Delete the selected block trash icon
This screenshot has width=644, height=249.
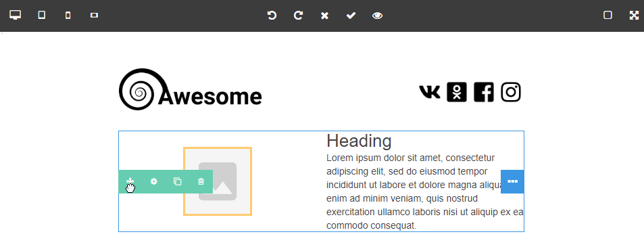(201, 181)
